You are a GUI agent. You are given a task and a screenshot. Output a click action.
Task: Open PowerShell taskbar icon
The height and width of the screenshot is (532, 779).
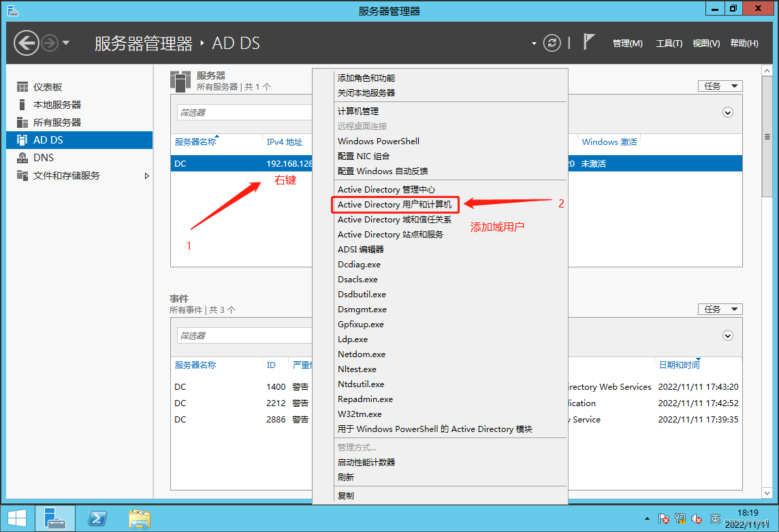(x=97, y=518)
